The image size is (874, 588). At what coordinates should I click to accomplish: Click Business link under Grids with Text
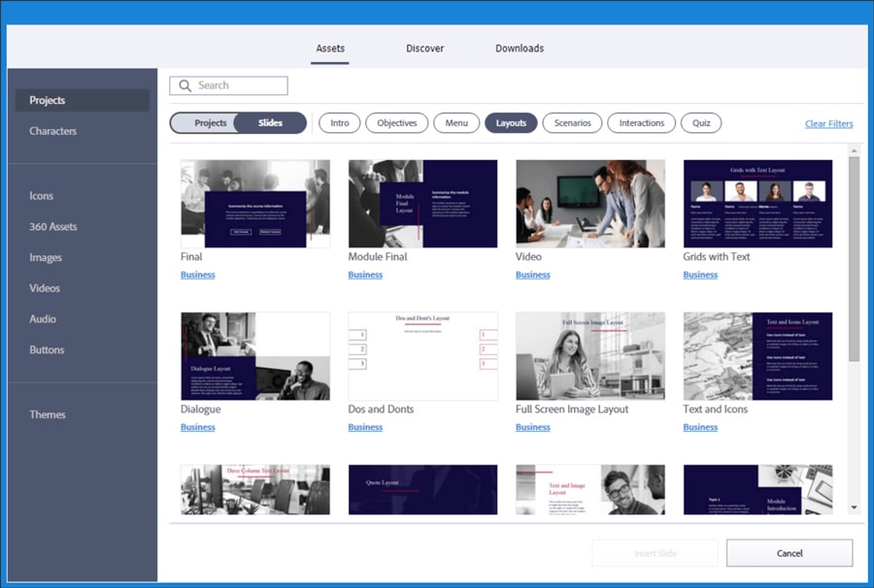(700, 275)
